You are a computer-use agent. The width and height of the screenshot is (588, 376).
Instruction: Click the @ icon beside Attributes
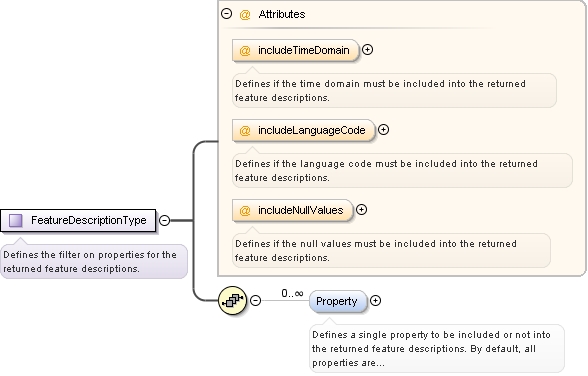245,15
